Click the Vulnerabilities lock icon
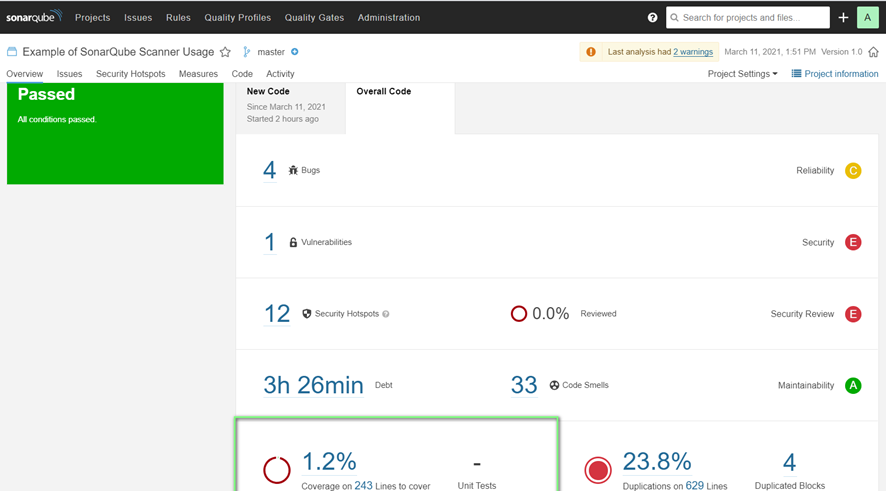Image resolution: width=886 pixels, height=491 pixels. tap(293, 242)
